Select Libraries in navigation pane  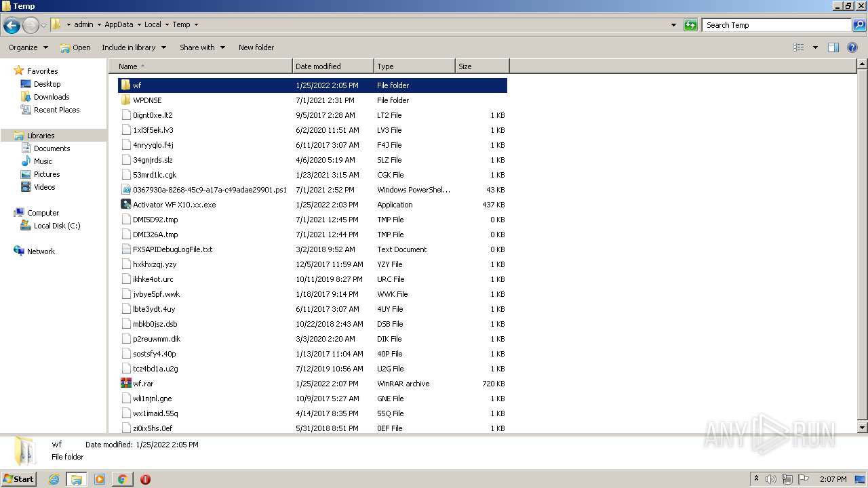pos(41,136)
